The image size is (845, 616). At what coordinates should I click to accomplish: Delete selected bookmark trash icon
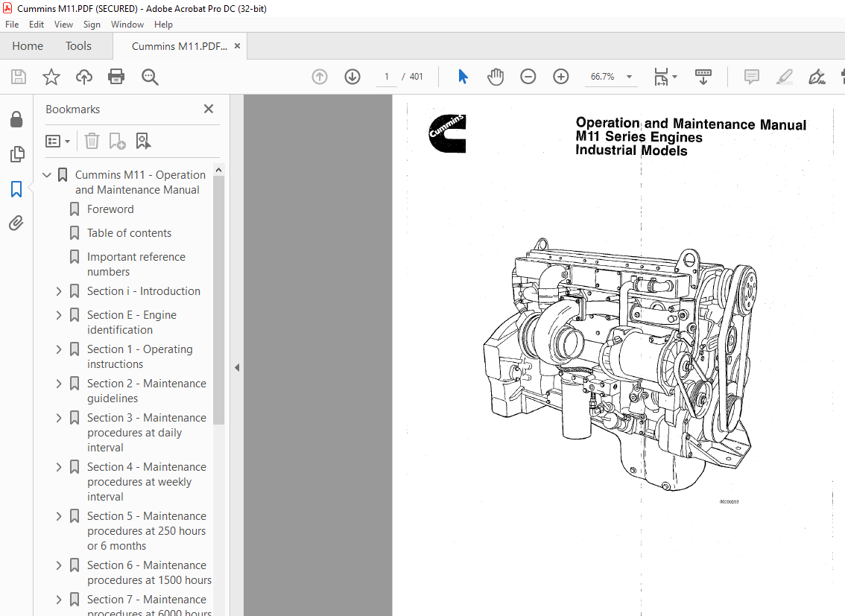pos(92,141)
